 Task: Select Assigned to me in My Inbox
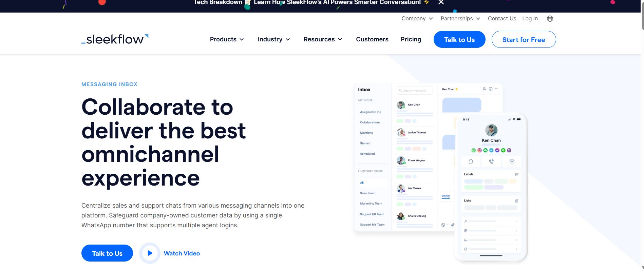[371, 112]
